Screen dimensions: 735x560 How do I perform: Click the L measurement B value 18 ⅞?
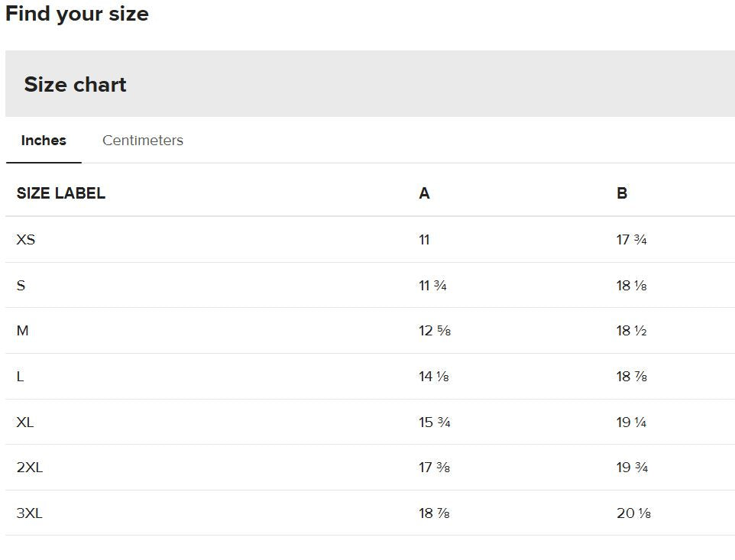pos(632,377)
